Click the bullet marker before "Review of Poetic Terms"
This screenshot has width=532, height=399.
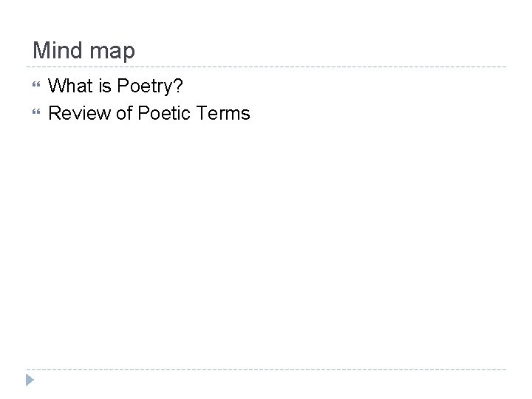[36, 114]
